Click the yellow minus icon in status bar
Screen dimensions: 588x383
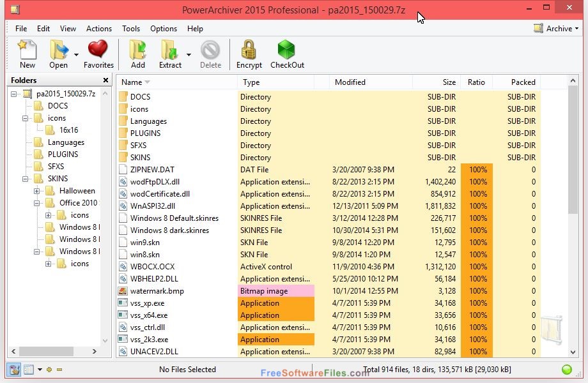pyautogui.click(x=59, y=370)
